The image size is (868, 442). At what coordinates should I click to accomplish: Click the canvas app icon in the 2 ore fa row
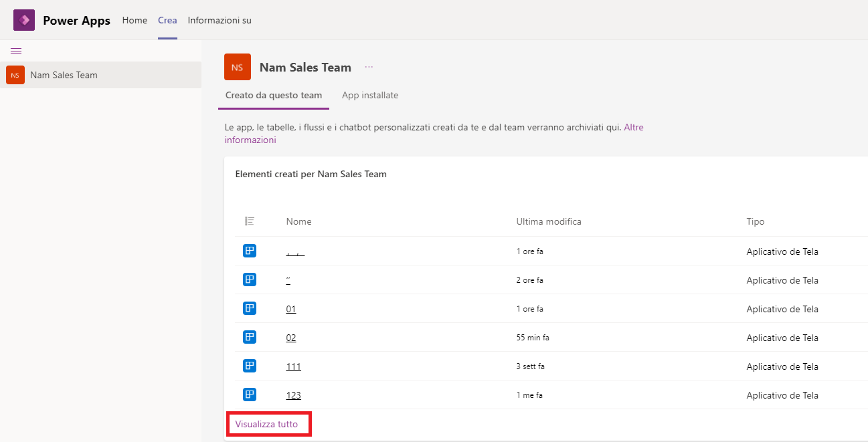250,280
